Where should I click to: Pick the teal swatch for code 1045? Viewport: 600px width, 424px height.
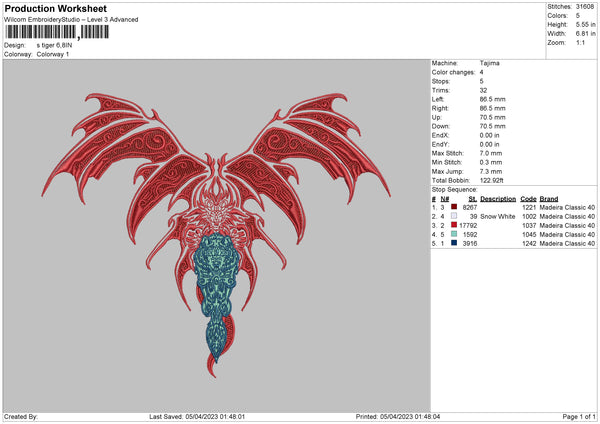[455, 233]
